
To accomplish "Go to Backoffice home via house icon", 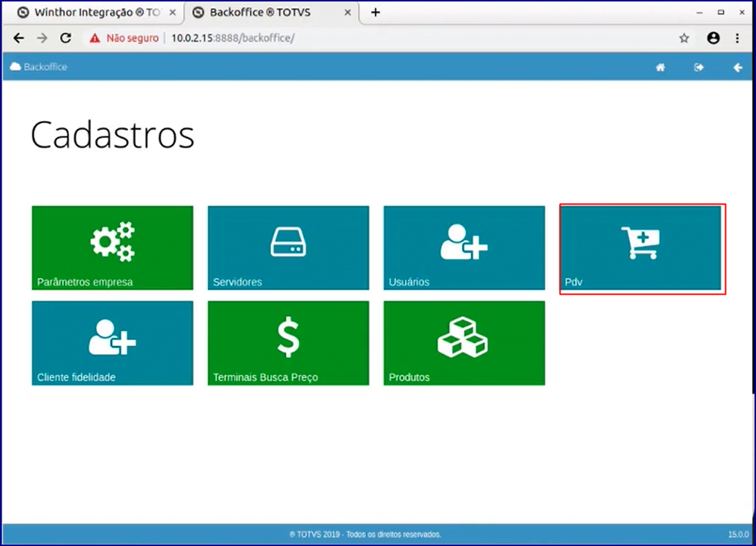I will pyautogui.click(x=661, y=67).
